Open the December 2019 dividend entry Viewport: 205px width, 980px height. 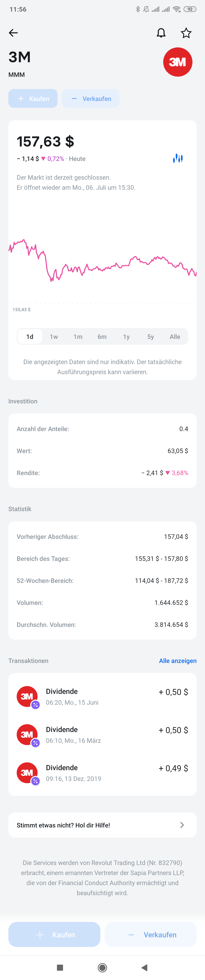pyautogui.click(x=102, y=772)
